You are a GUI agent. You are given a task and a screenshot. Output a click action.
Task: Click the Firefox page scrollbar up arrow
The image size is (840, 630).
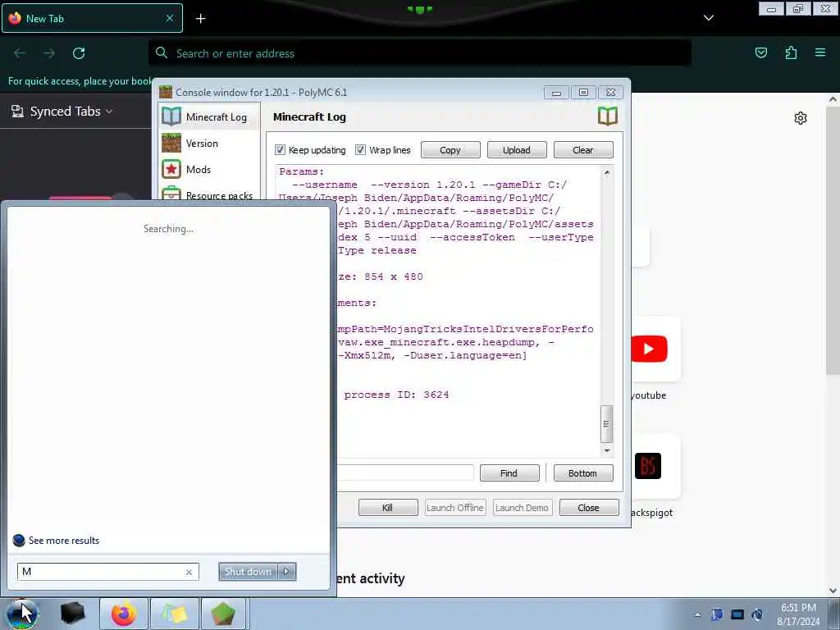coord(833,99)
